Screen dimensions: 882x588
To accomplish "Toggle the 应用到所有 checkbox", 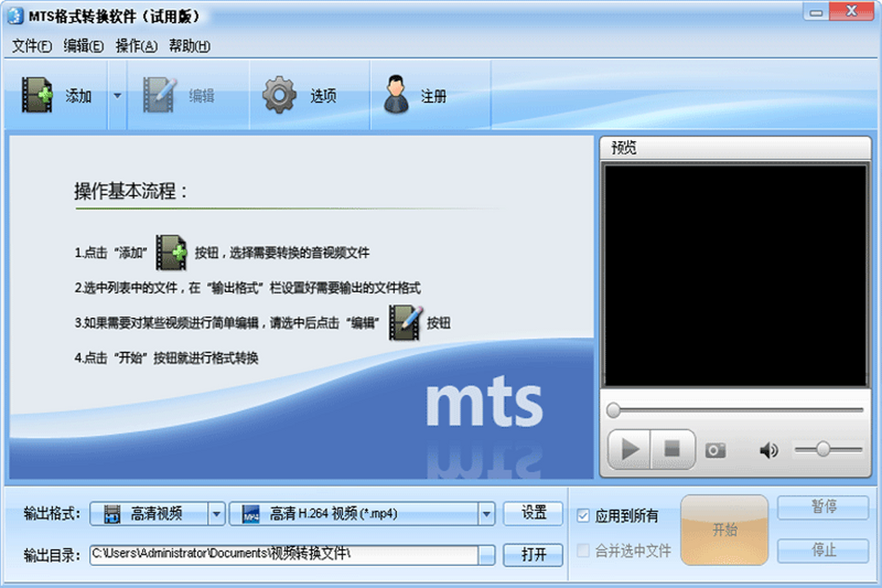I will click(583, 516).
